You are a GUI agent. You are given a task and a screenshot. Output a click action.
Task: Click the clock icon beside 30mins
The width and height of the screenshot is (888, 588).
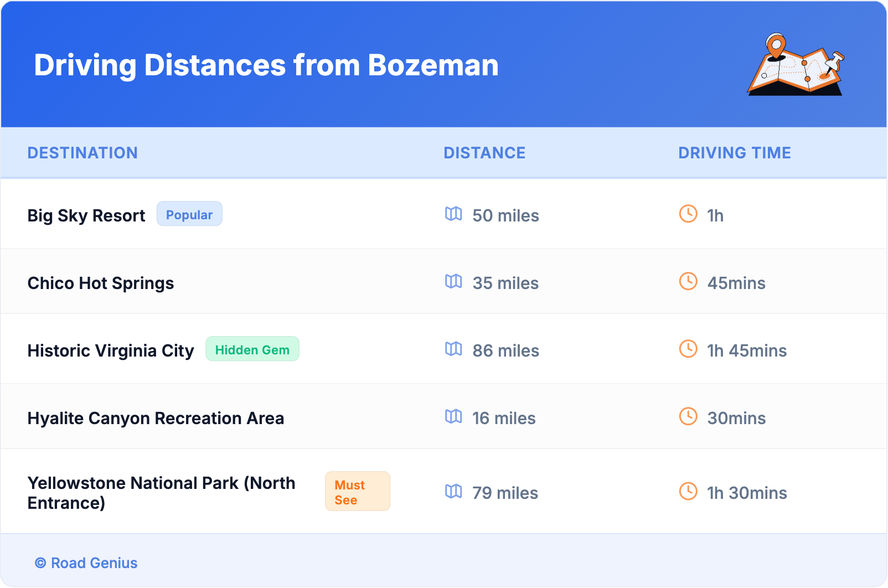coord(688,416)
